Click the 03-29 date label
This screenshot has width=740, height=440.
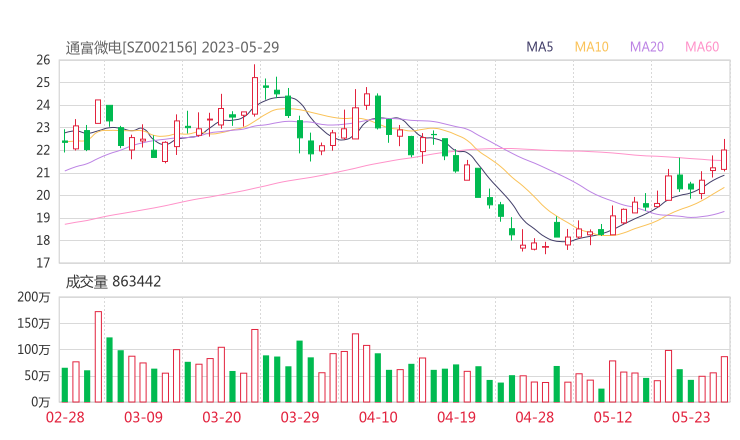(x=300, y=417)
